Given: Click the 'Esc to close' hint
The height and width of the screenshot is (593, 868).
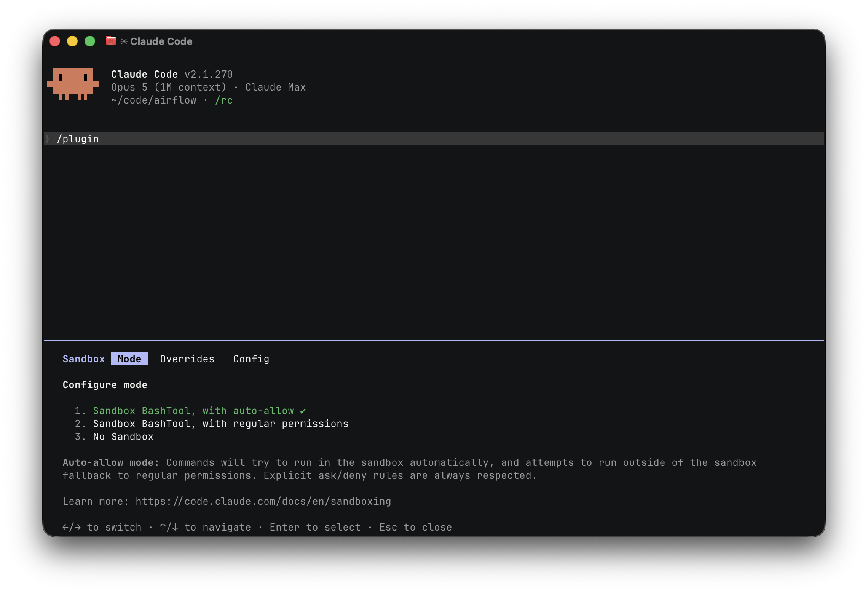Looking at the screenshot, I should [x=416, y=527].
